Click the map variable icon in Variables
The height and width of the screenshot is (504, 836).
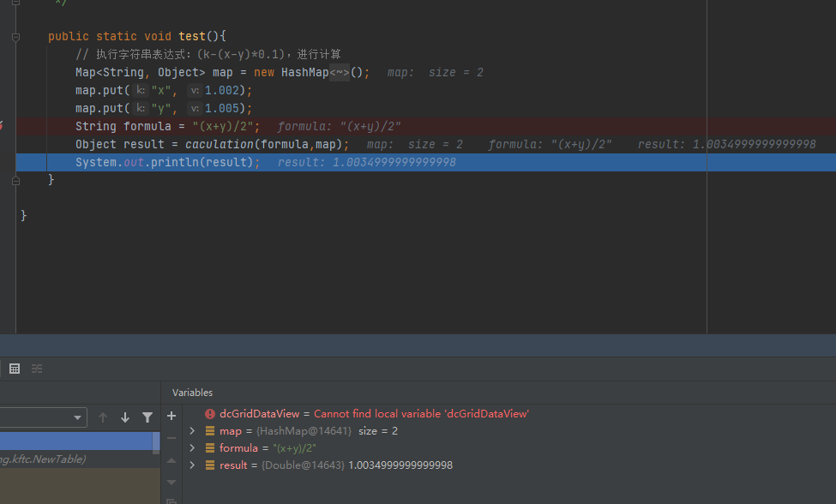pos(210,431)
